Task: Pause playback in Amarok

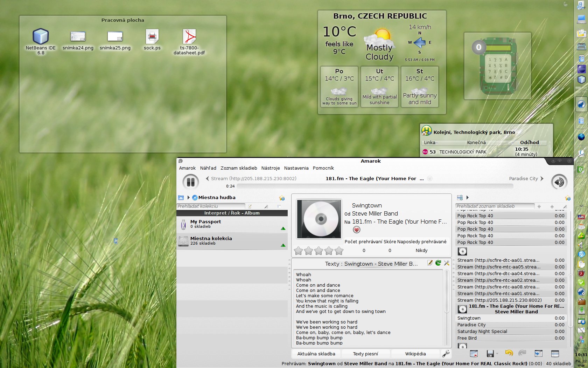Action: (x=191, y=182)
